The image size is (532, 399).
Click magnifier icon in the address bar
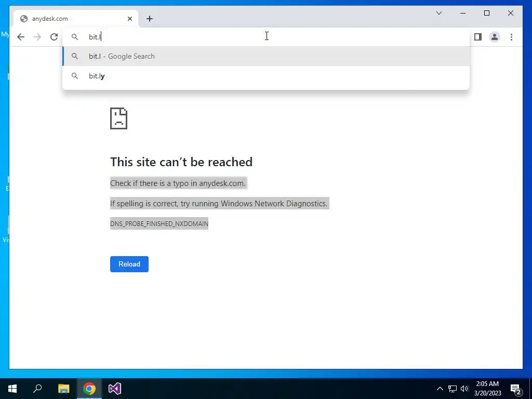tap(75, 37)
